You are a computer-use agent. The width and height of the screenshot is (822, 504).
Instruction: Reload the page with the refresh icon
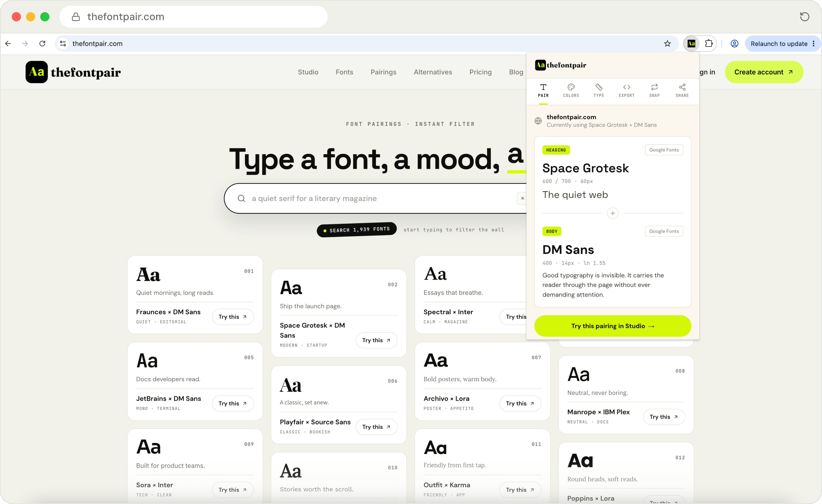coord(42,44)
